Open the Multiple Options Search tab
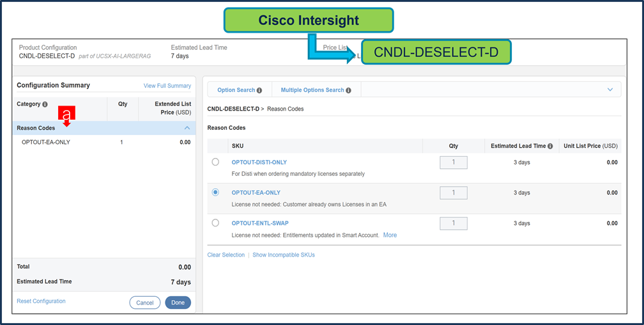Screen dimensions: 644x325 tap(316, 90)
